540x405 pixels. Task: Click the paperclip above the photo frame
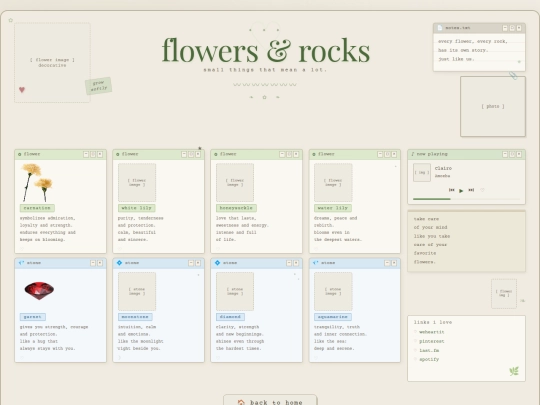(513, 75)
